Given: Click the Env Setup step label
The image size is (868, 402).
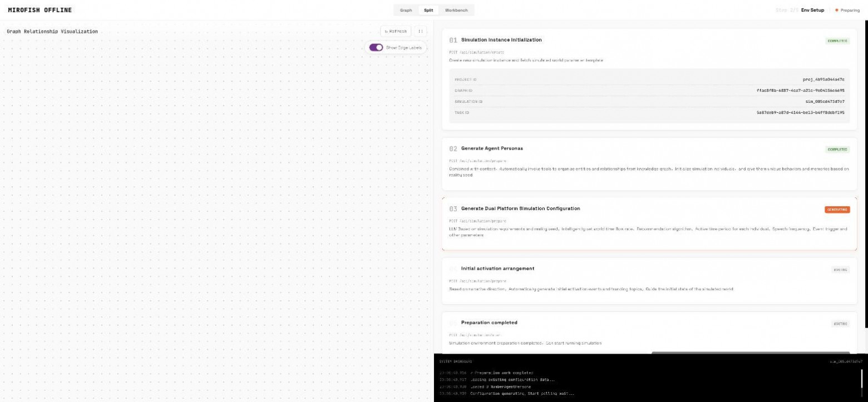Looking at the screenshot, I should (812, 10).
